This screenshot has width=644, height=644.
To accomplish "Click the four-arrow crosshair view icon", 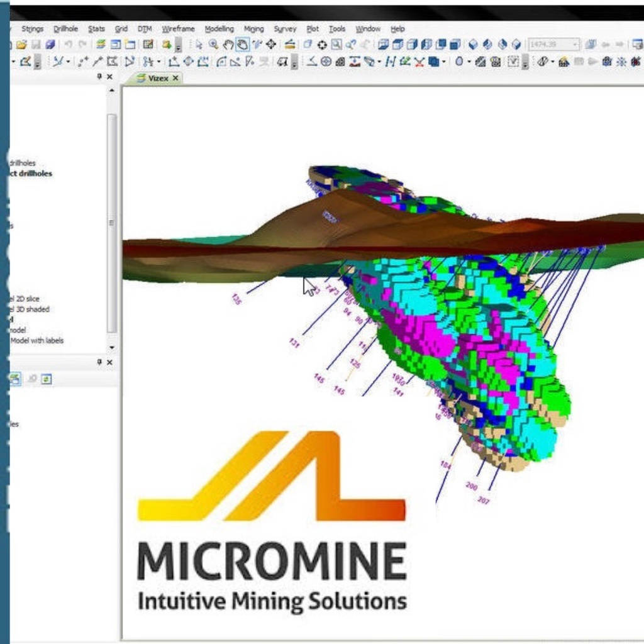I will click(271, 45).
